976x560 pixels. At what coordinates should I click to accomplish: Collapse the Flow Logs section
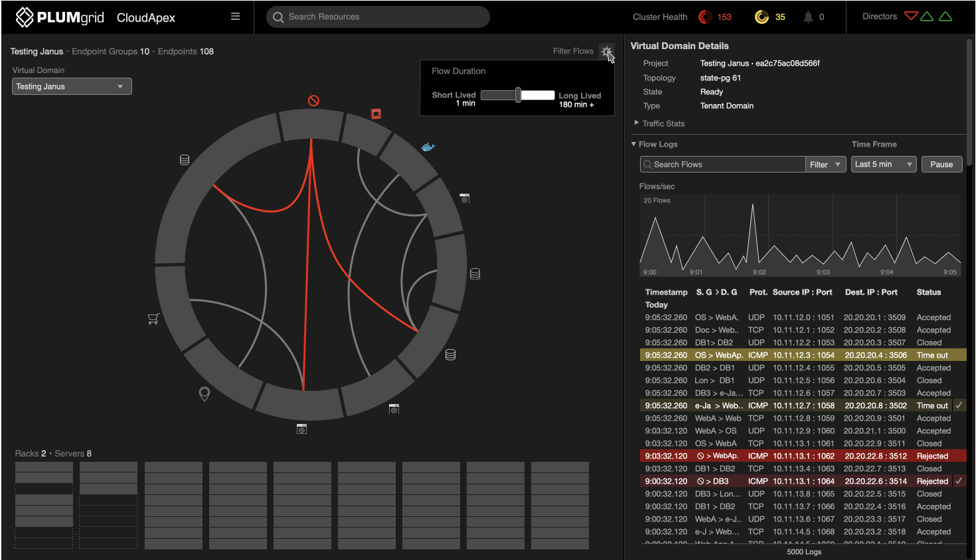coord(634,144)
